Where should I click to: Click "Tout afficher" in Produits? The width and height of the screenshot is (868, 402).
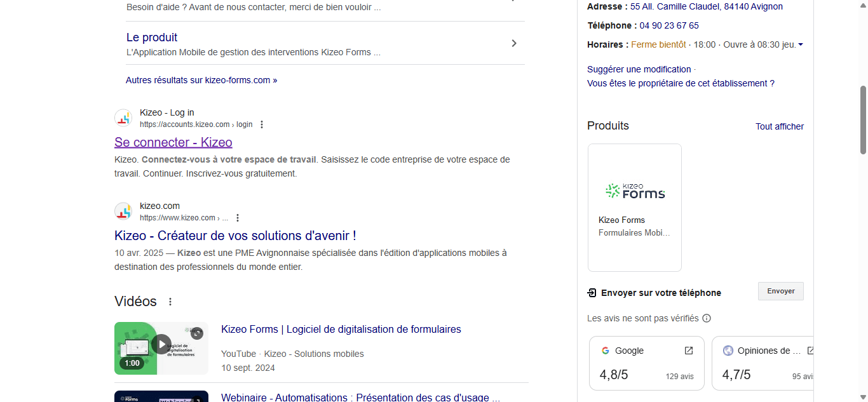780,126
